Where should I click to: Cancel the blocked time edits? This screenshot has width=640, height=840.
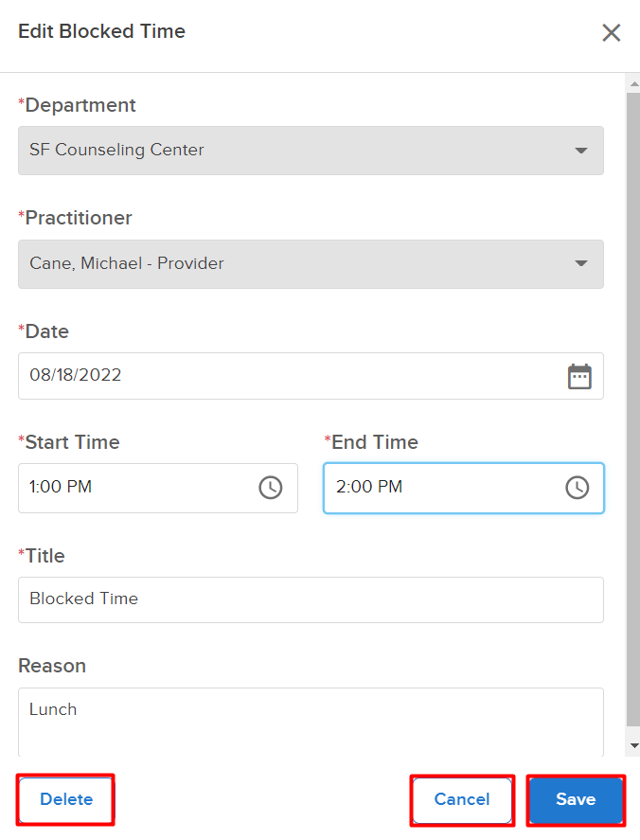462,800
